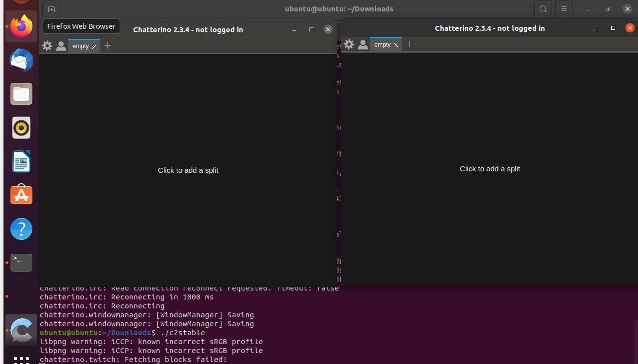Close the left Chatterino window
Screen dimensions: 638x364
pos(328,29)
